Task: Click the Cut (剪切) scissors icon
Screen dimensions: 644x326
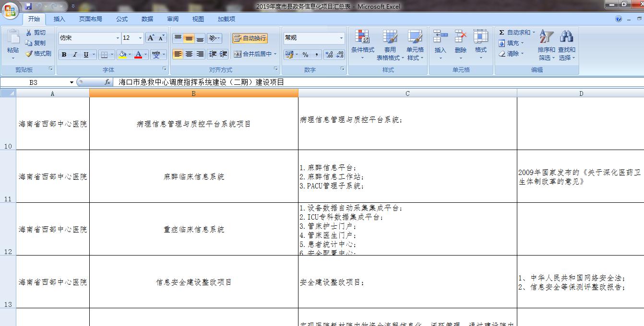Action: (29, 33)
